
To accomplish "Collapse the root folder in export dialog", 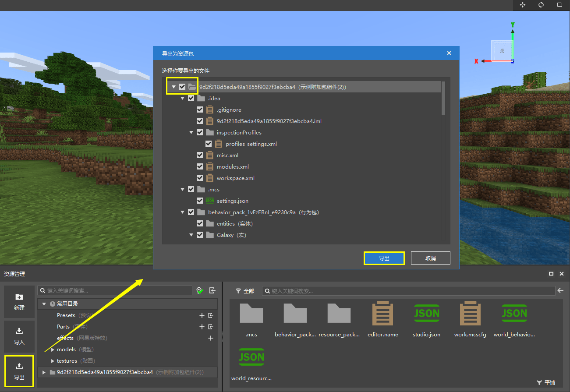I will (174, 87).
